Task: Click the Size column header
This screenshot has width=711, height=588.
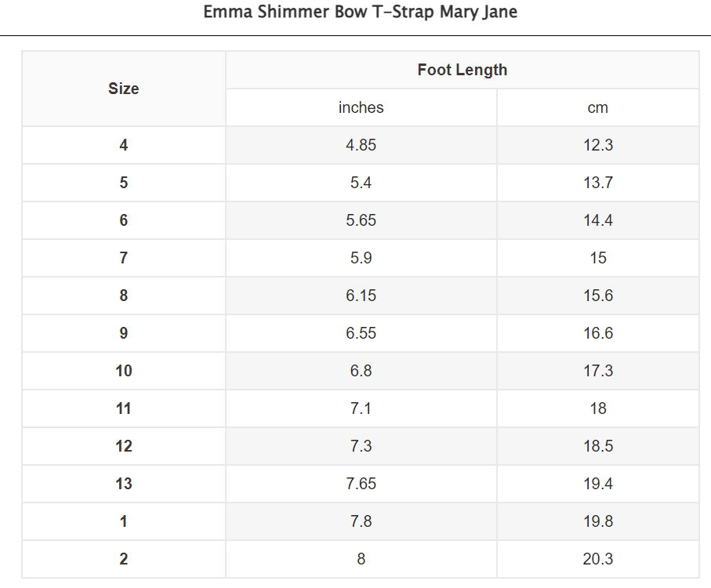Action: (x=124, y=89)
